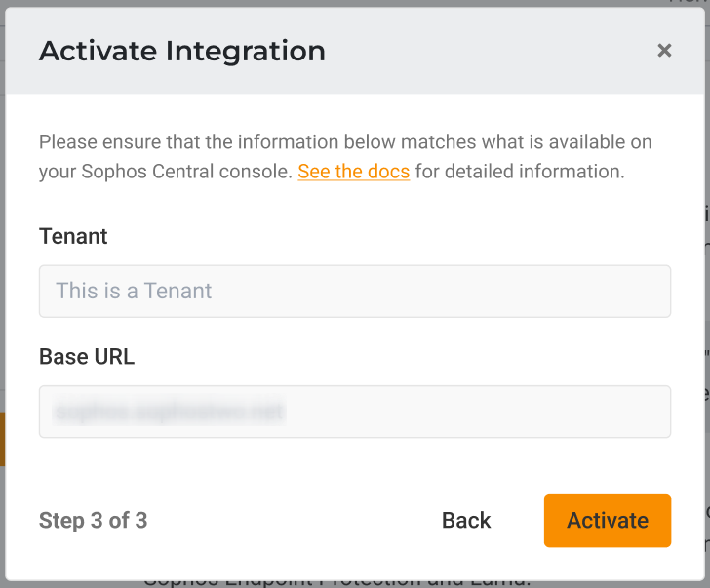Open the See the docs link

point(353,172)
